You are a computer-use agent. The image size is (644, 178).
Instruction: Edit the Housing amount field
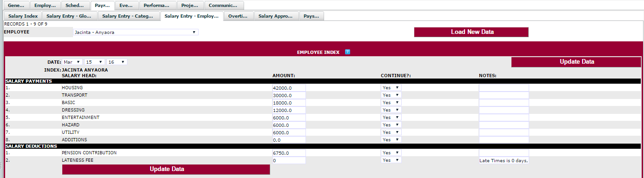click(x=289, y=88)
